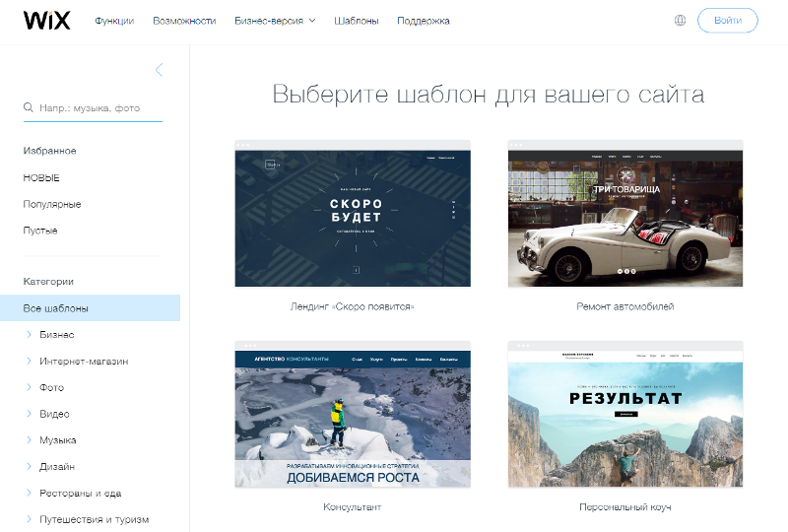
Task: Open the Фото category label
Action: pyautogui.click(x=52, y=388)
